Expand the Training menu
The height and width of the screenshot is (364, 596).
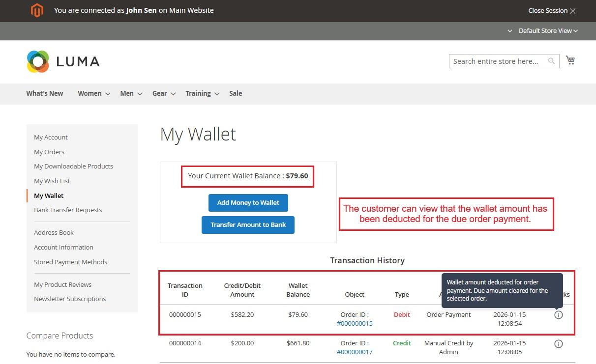(202, 93)
